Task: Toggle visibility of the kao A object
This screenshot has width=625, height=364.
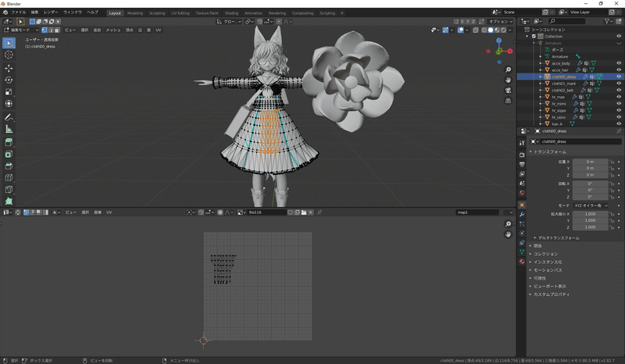Action: click(x=617, y=123)
